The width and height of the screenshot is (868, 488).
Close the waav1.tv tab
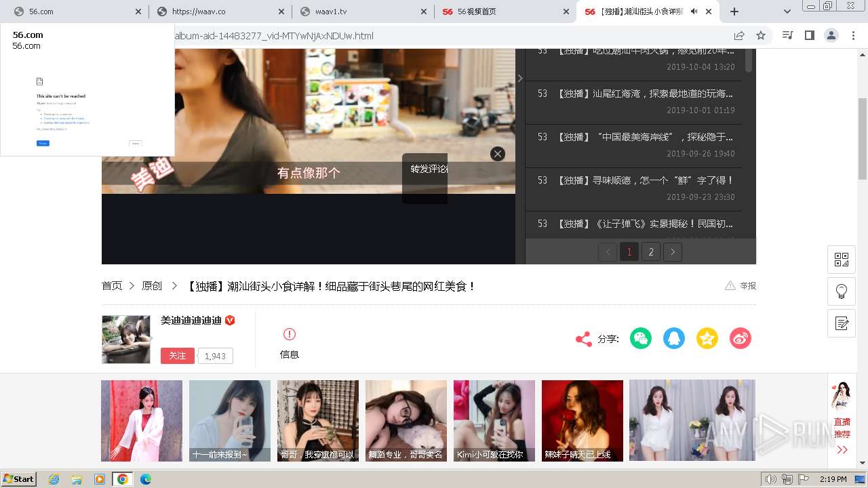pos(424,12)
